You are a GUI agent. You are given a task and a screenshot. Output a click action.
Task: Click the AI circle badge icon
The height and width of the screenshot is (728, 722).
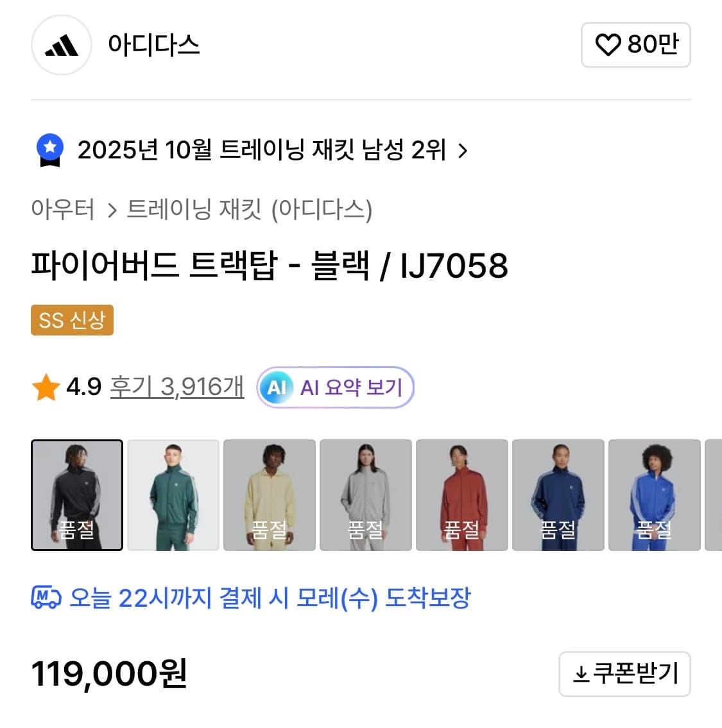[x=277, y=387]
